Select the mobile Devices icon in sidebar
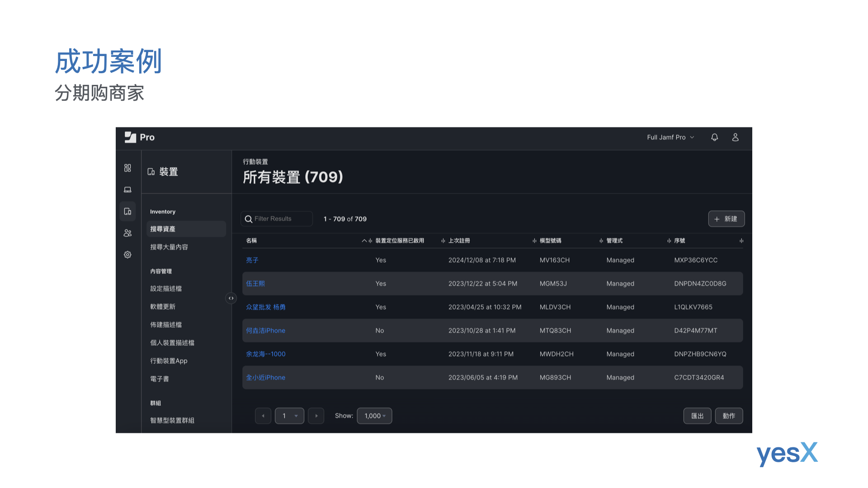The image size is (868, 488). coord(127,211)
